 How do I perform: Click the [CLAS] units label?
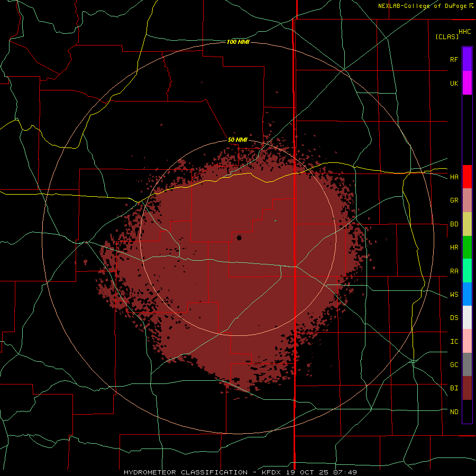coord(447,36)
